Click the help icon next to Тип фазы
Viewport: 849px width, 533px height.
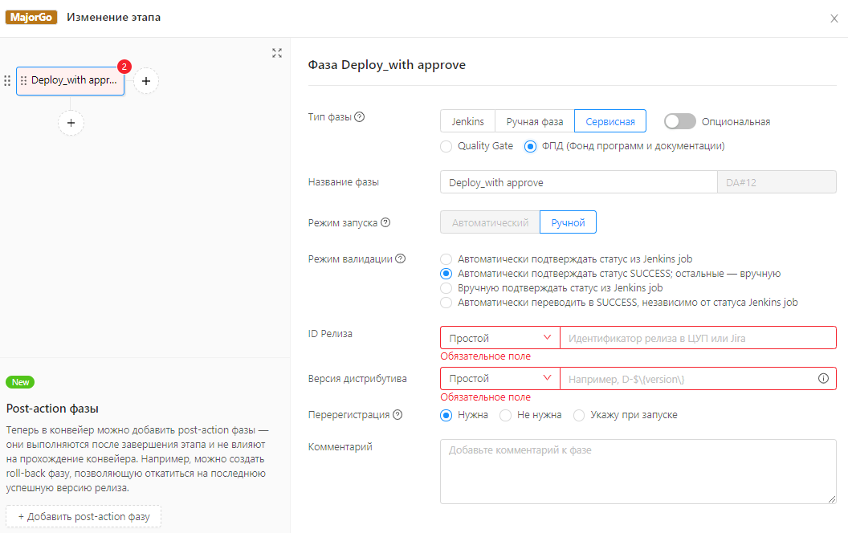click(360, 117)
